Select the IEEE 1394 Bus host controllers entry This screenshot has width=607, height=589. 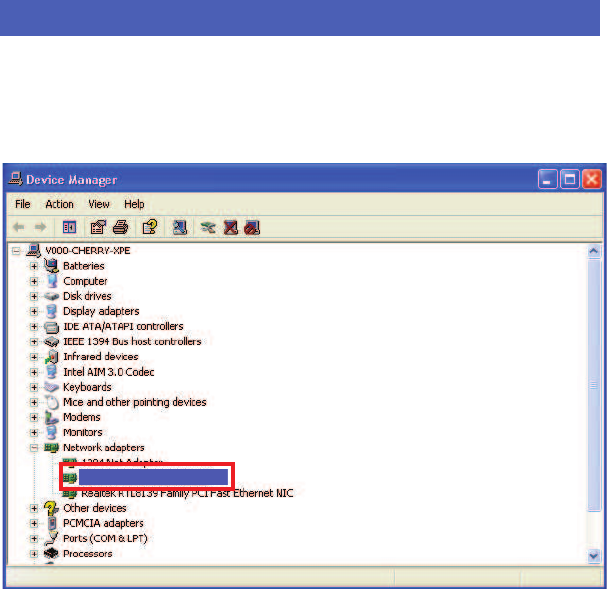click(x=132, y=341)
